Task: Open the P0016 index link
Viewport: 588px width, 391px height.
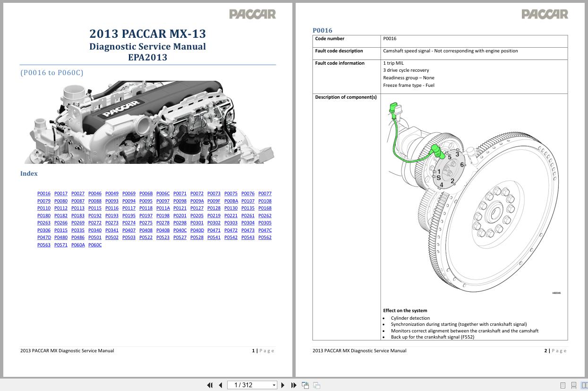Action: coord(44,194)
